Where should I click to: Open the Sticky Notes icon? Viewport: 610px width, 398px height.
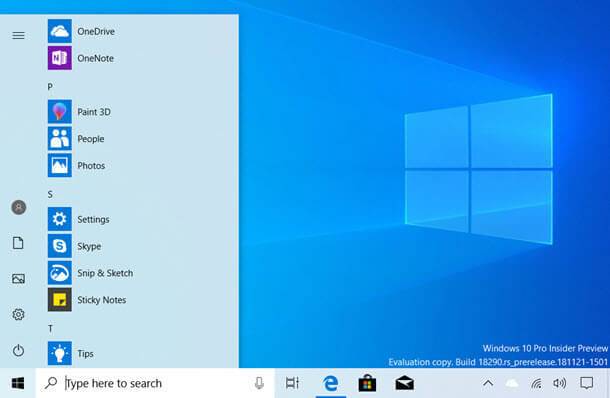[60, 300]
